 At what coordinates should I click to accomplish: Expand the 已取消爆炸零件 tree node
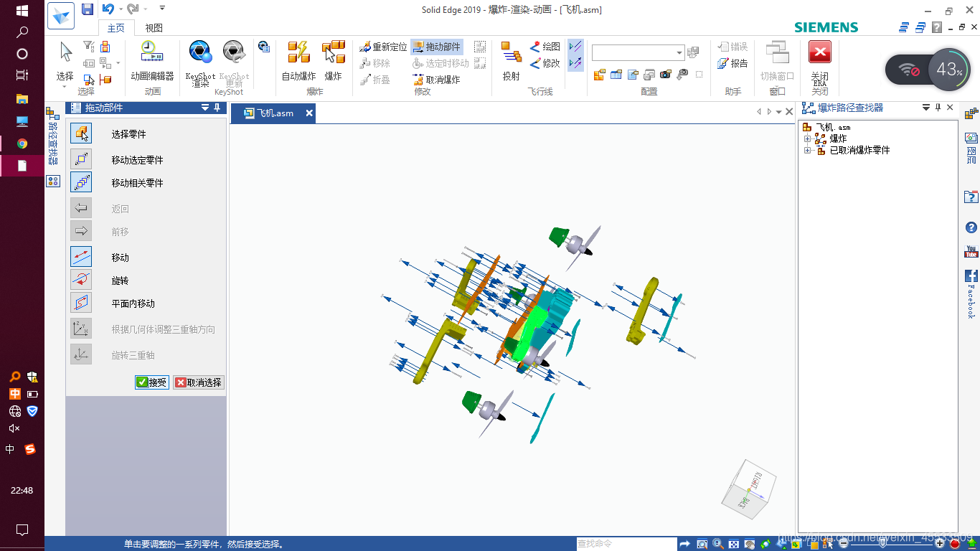click(x=807, y=150)
